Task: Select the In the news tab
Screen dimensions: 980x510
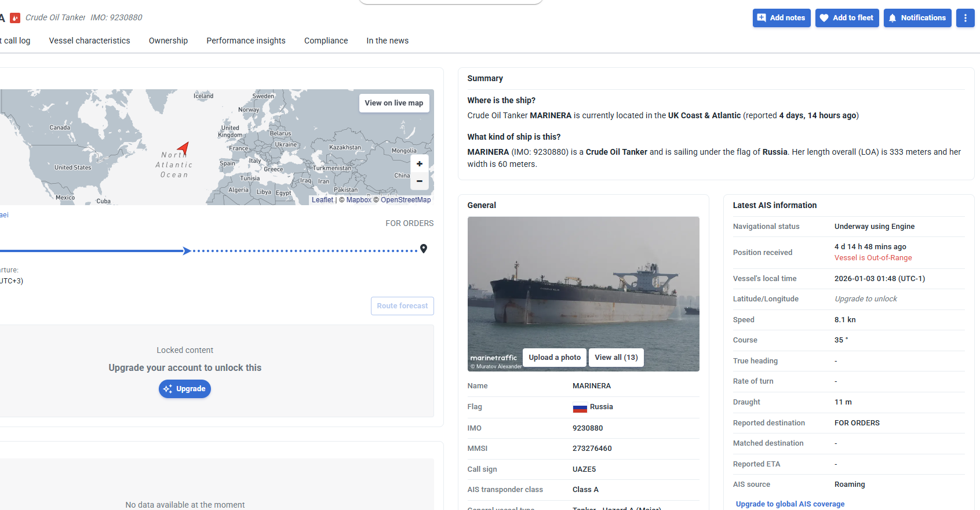Action: tap(387, 41)
